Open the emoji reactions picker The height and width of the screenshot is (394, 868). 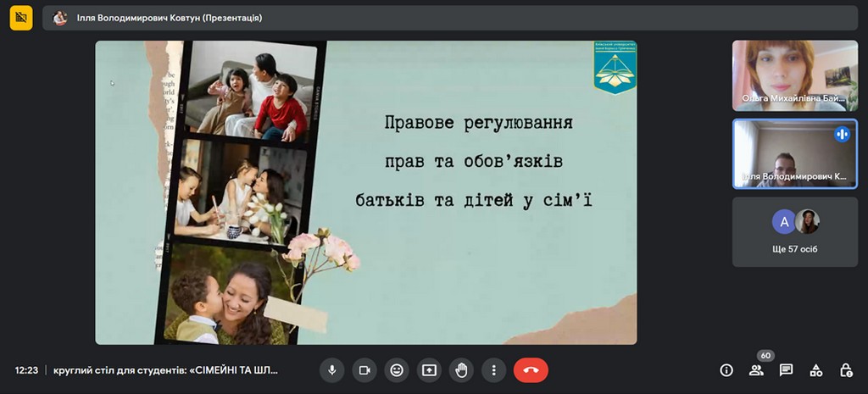(x=396, y=370)
